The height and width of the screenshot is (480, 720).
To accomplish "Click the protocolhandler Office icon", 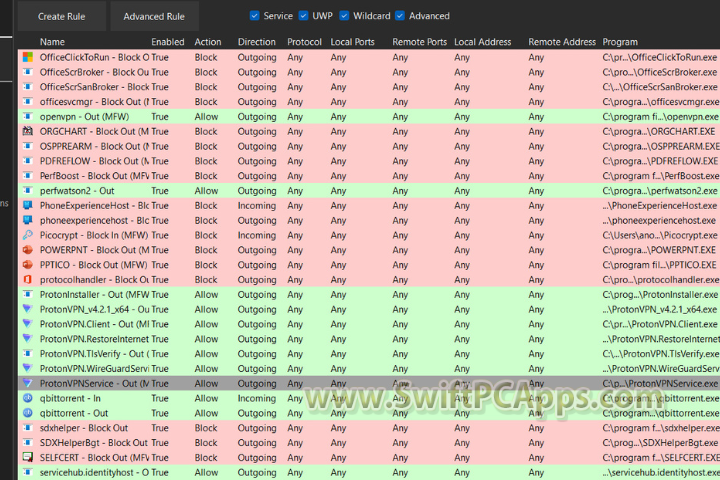I will pyautogui.click(x=28, y=279).
